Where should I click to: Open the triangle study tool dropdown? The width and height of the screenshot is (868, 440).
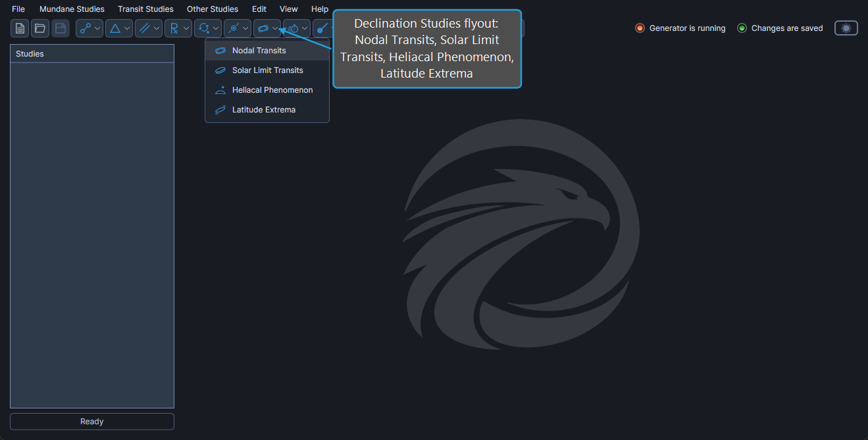tap(119, 28)
